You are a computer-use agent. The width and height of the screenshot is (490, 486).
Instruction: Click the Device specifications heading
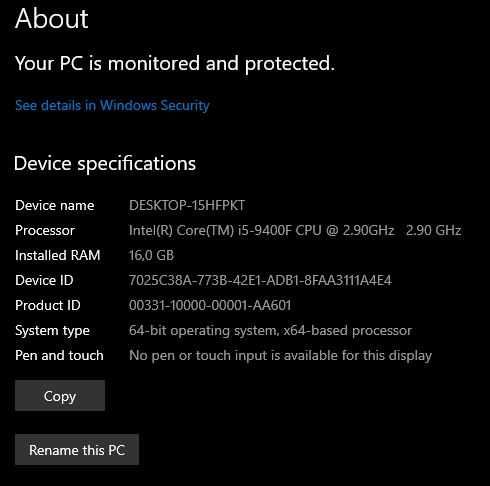coord(105,164)
